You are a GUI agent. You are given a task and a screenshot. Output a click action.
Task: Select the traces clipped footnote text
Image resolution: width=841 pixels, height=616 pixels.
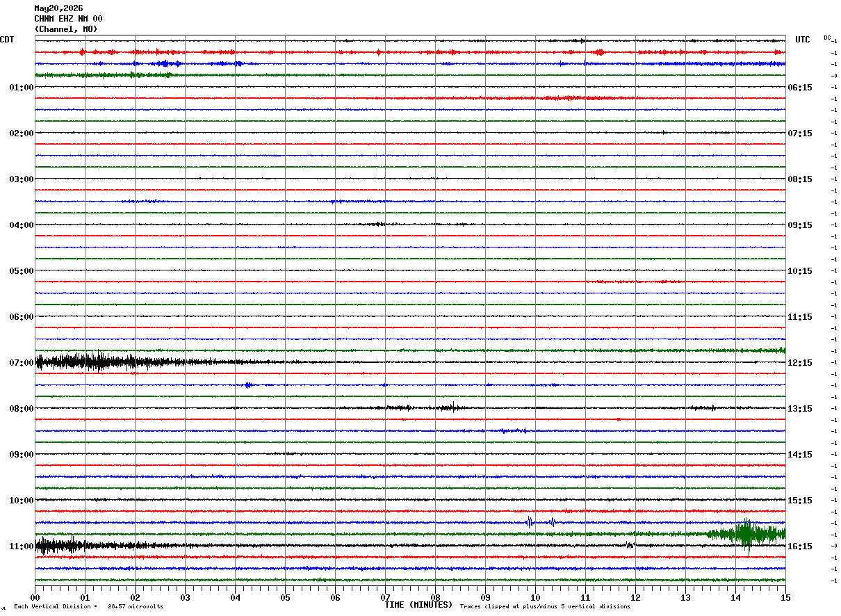545,606
